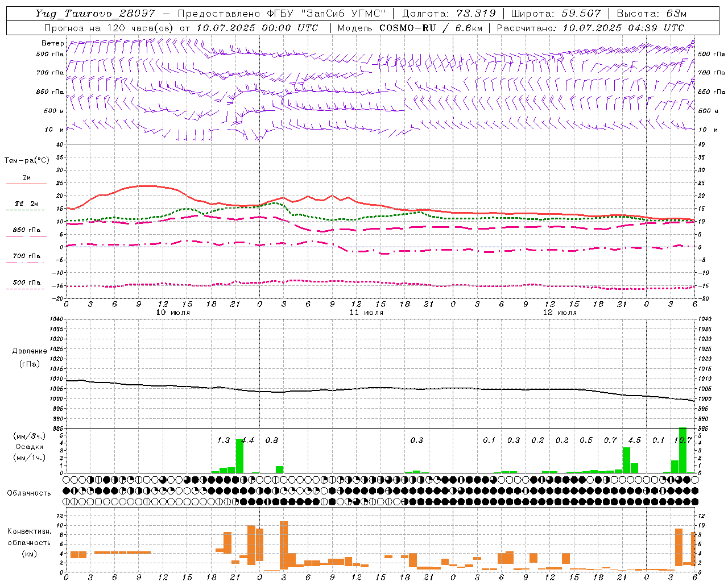Click the Давление panel title
728x582 pixels.
tap(30, 351)
